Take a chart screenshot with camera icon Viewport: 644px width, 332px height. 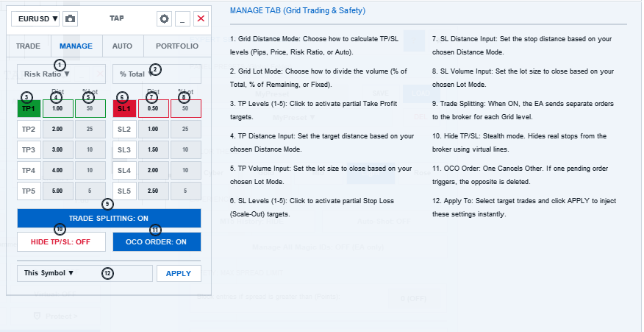[71, 19]
